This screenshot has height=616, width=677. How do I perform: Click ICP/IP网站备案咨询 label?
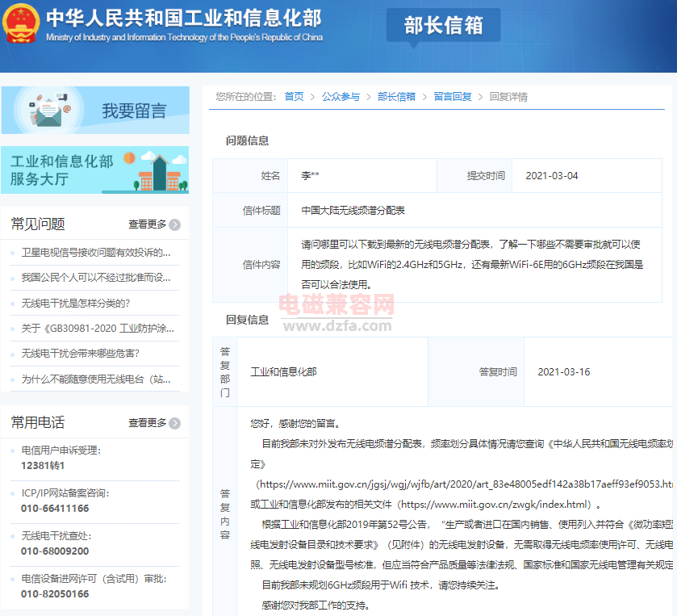pyautogui.click(x=65, y=493)
